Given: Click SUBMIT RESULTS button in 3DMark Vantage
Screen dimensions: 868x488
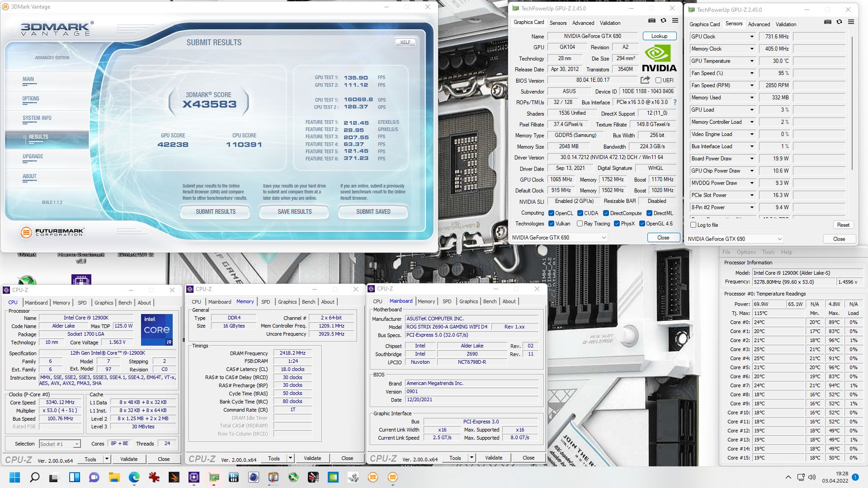Looking at the screenshot, I should click(x=216, y=211).
